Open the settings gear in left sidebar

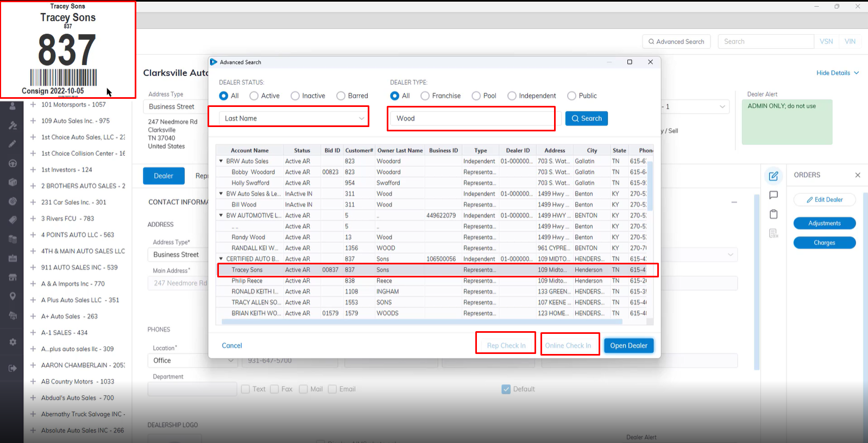[12, 342]
